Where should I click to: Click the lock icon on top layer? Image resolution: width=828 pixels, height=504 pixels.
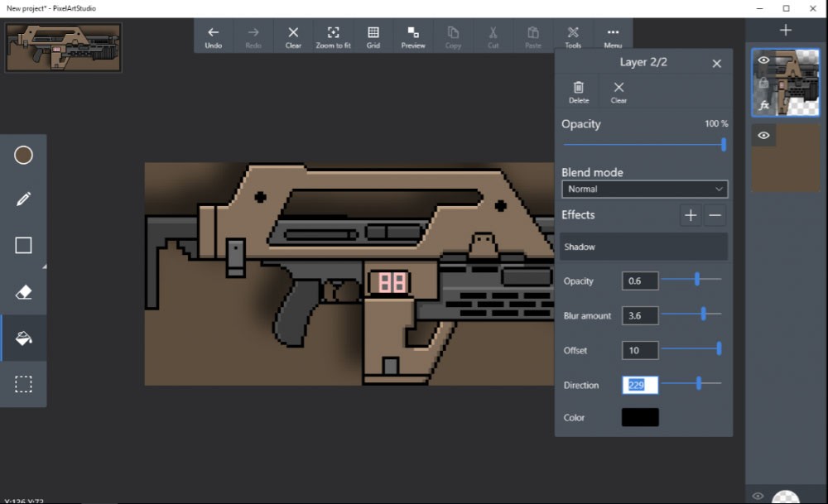(x=763, y=83)
